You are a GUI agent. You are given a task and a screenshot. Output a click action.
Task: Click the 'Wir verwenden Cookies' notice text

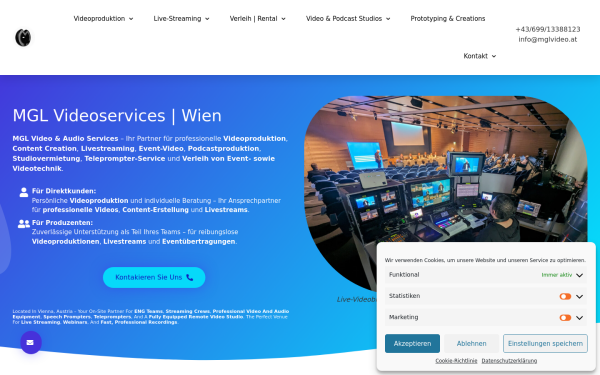485,260
